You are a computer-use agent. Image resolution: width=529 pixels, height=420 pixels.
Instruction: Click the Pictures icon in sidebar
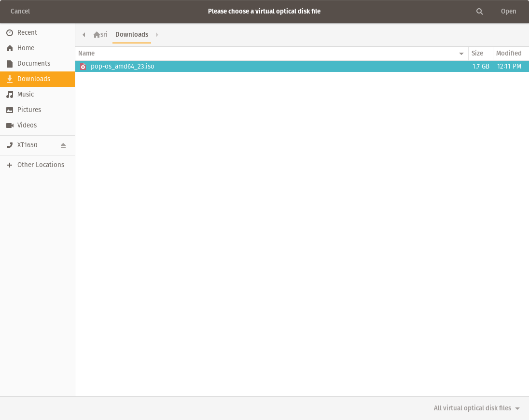coord(10,110)
